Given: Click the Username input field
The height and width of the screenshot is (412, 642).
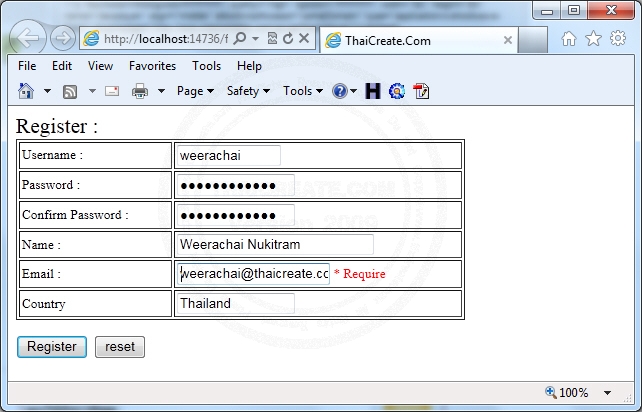Looking at the screenshot, I should 229,155.
